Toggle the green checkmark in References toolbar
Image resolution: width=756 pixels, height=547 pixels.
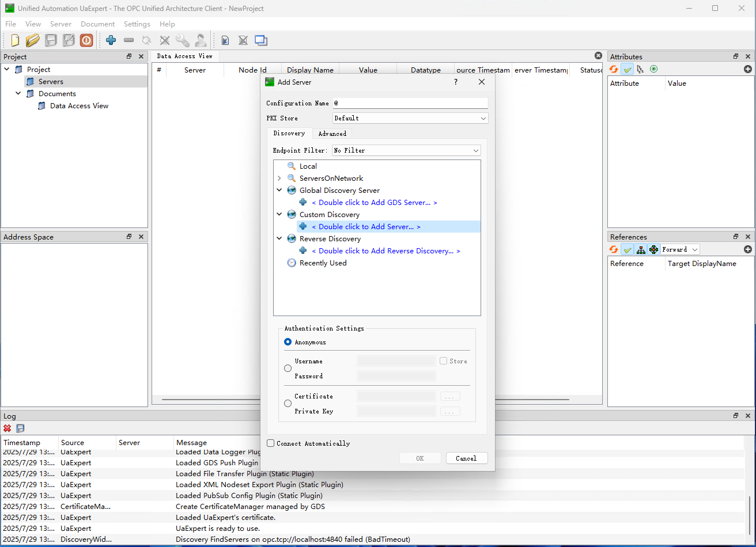(x=628, y=249)
